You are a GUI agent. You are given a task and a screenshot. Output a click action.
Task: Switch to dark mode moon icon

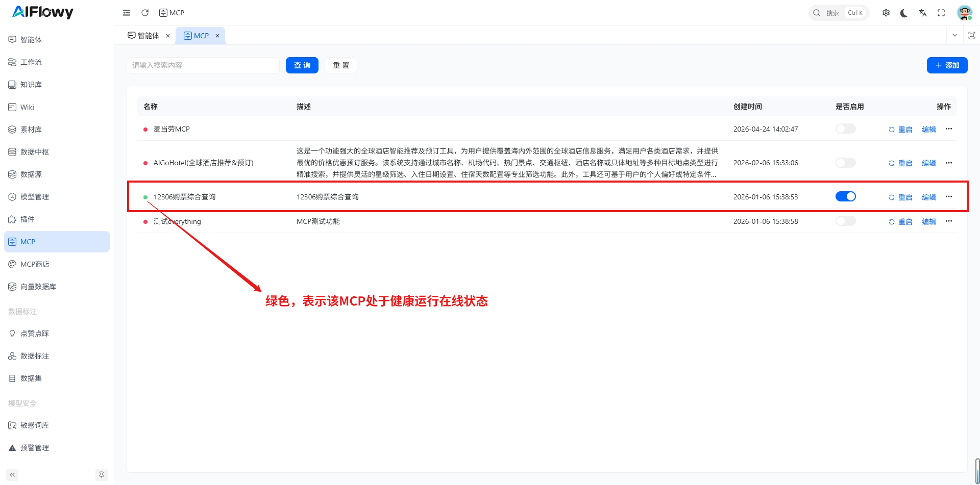click(904, 13)
